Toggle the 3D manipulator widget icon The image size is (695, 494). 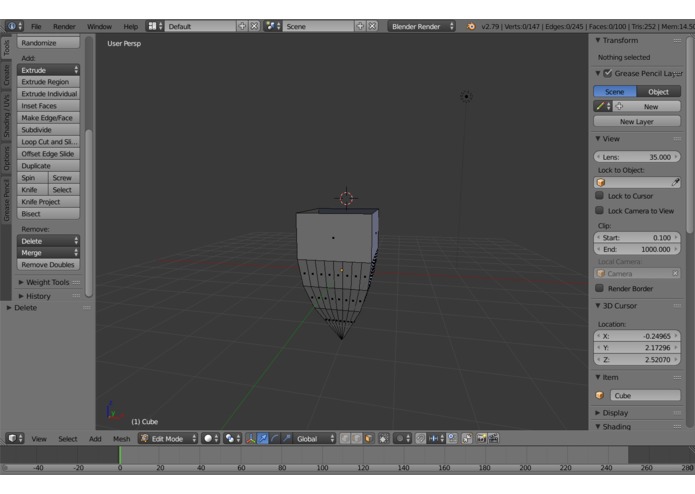coord(250,438)
